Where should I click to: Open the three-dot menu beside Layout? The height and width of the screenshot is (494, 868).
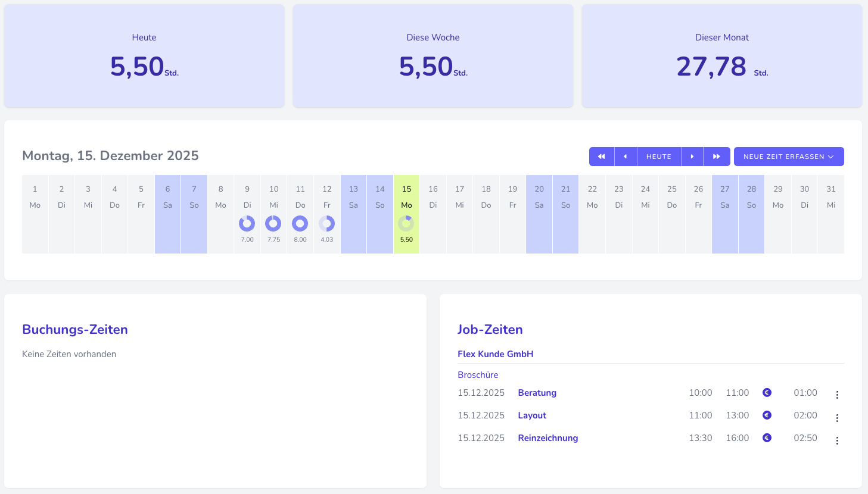click(837, 417)
